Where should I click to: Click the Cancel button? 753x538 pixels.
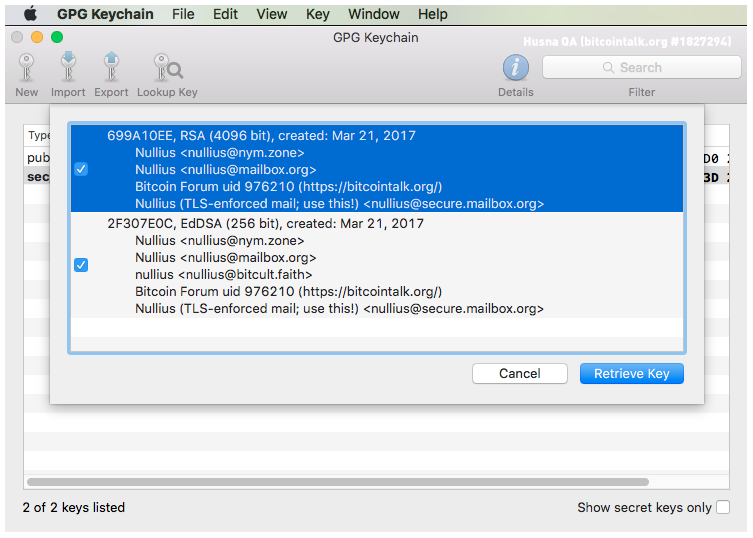(520, 373)
